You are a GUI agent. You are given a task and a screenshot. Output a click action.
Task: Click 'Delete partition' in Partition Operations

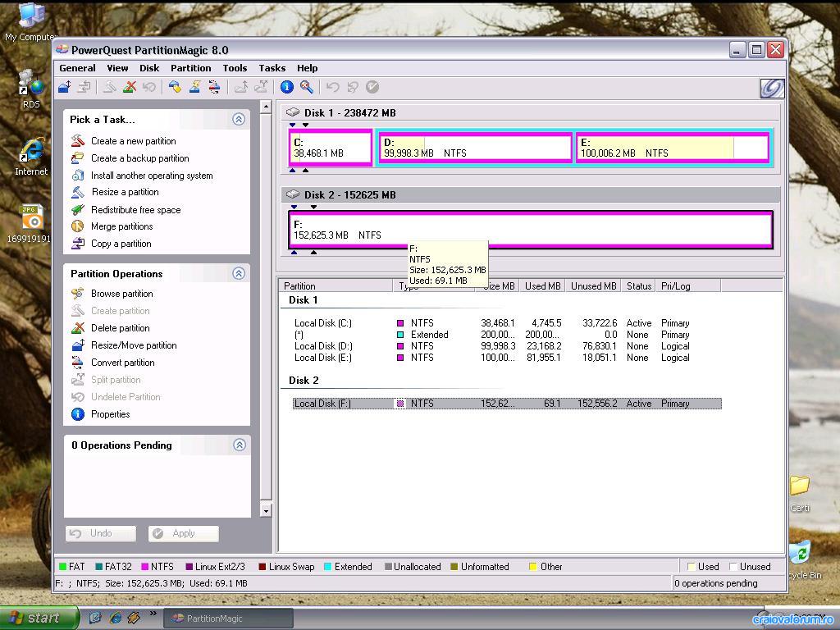(x=120, y=328)
